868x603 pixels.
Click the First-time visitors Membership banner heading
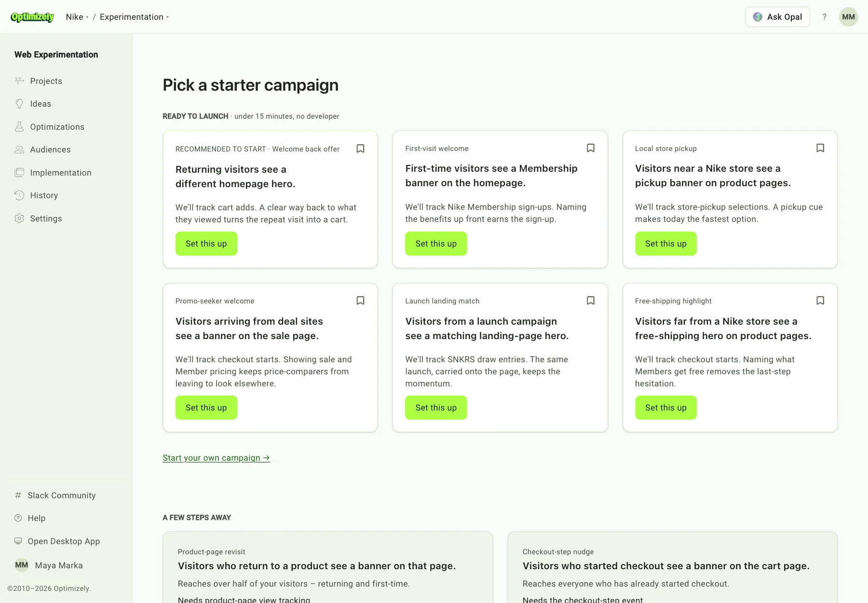(x=491, y=176)
